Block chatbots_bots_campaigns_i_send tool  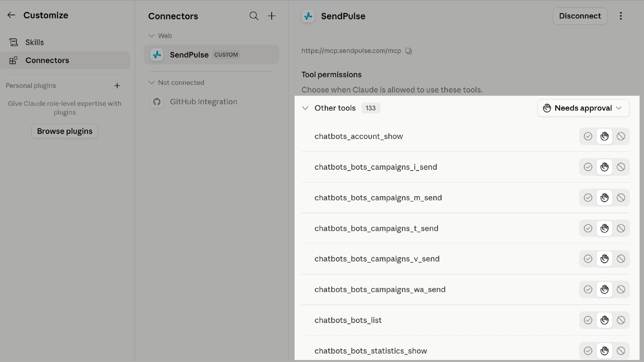(621, 167)
